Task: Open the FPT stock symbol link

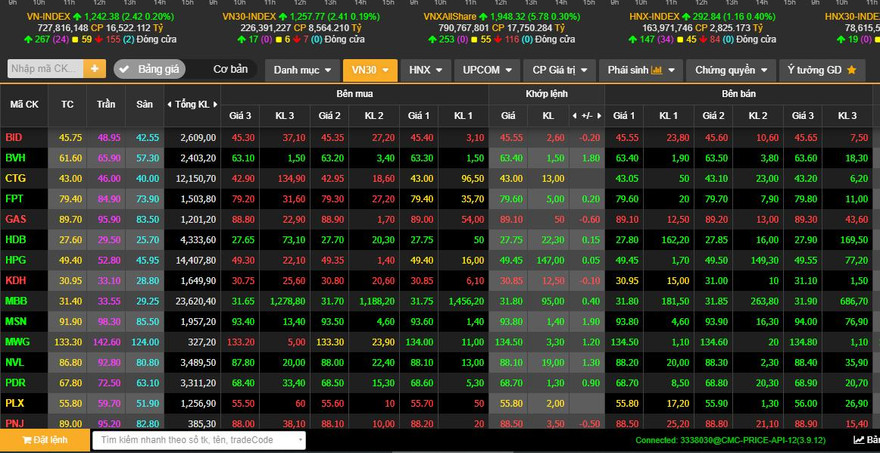Action: point(14,199)
